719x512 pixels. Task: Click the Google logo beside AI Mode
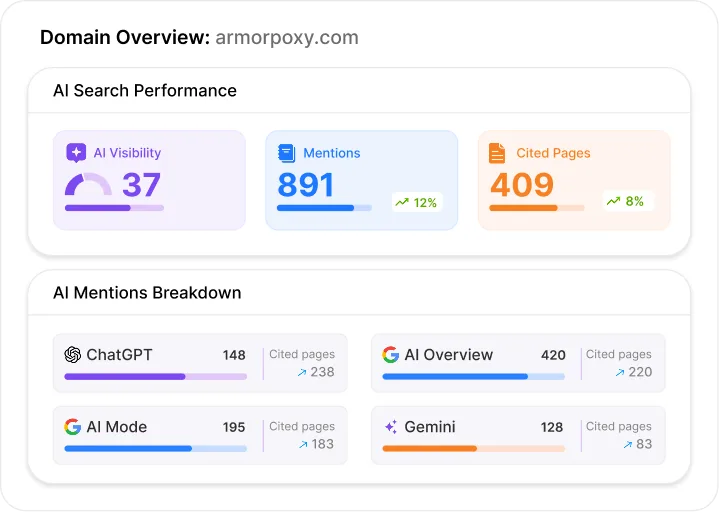[x=72, y=427]
